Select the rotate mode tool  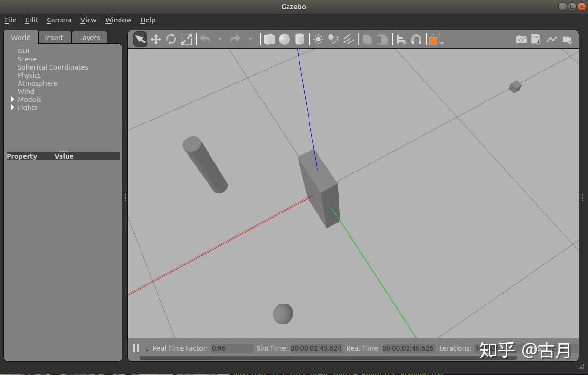coord(171,39)
